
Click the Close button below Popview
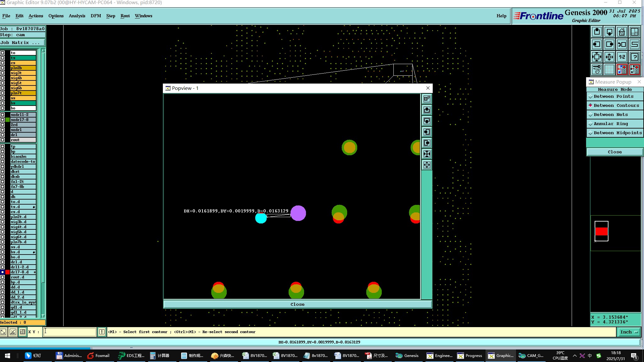(x=297, y=304)
